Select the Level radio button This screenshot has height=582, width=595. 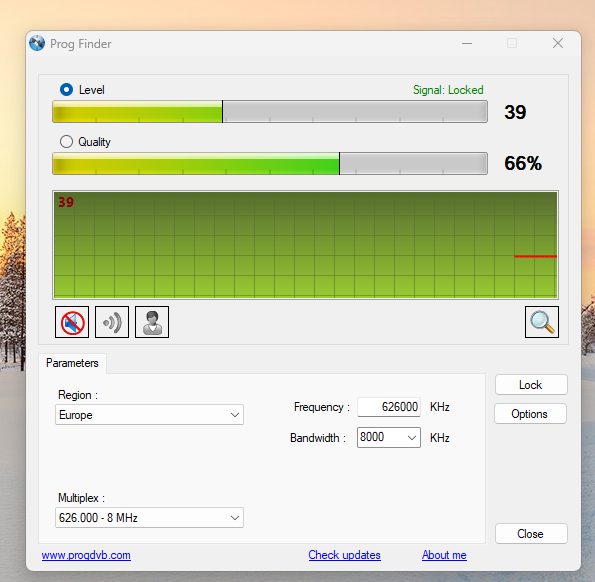[66, 90]
